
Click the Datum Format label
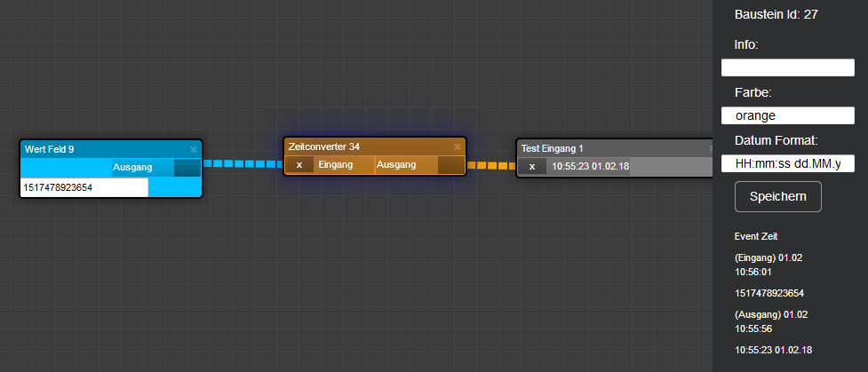pos(776,140)
